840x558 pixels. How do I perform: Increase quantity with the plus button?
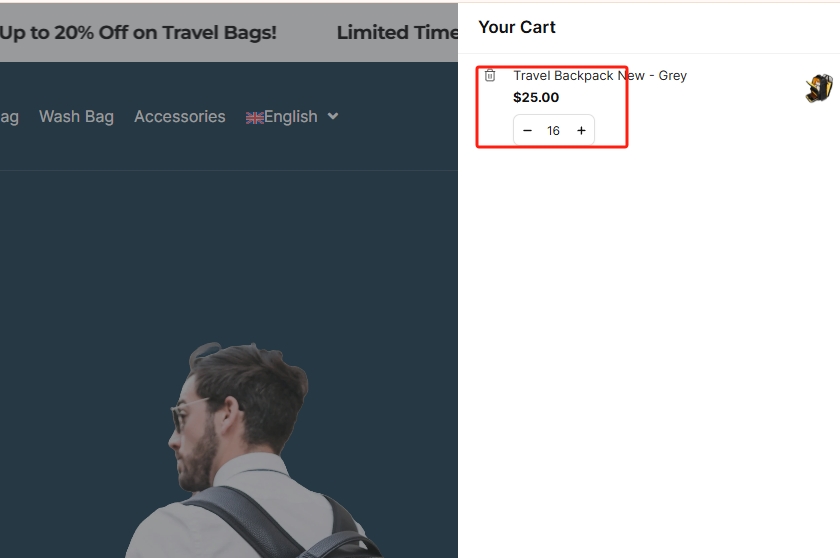pos(581,131)
